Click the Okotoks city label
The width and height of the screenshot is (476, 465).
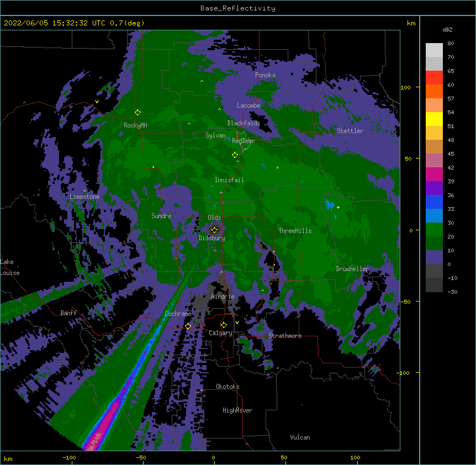pos(228,387)
